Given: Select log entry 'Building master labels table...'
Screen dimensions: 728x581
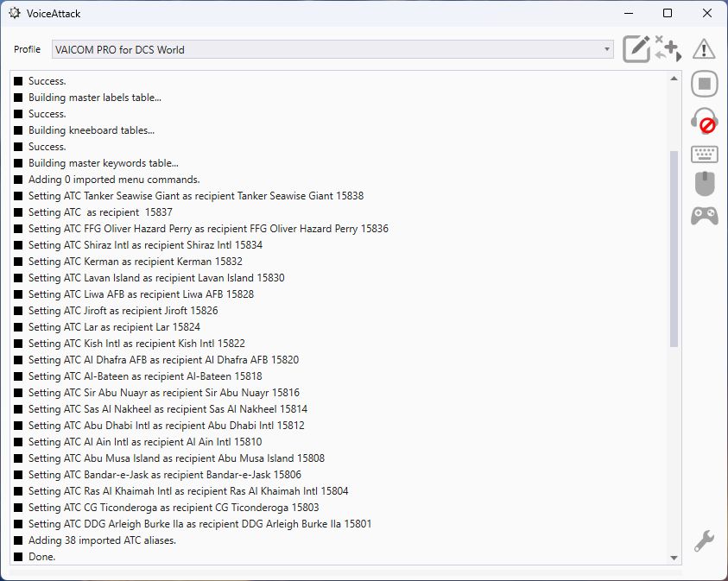Looking at the screenshot, I should point(95,98).
